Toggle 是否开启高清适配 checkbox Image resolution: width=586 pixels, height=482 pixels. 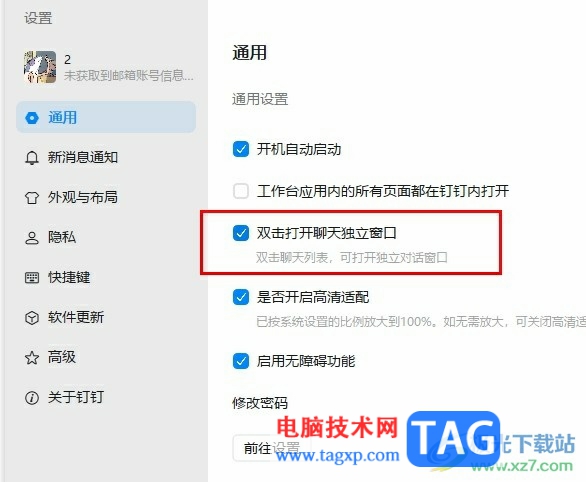pos(241,297)
